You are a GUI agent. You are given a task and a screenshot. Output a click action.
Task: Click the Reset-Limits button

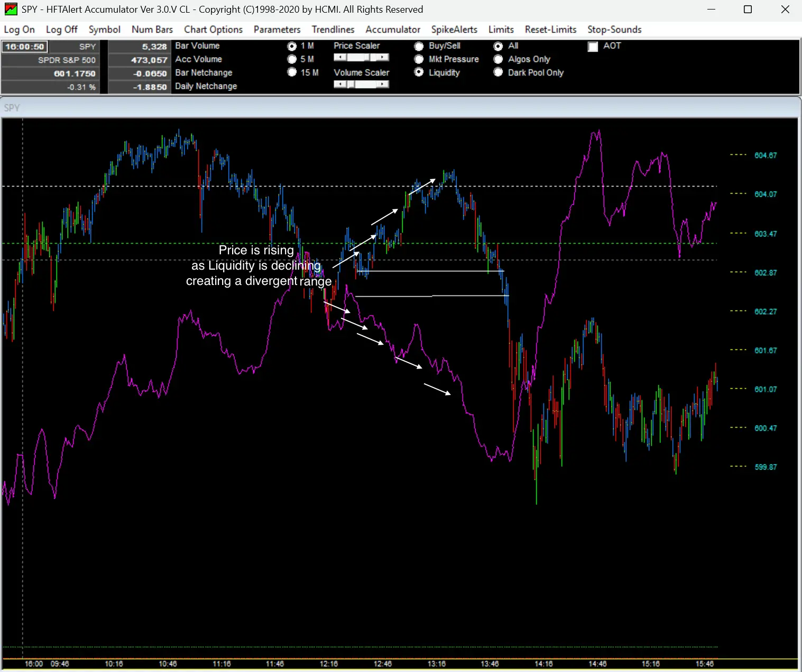tap(550, 30)
